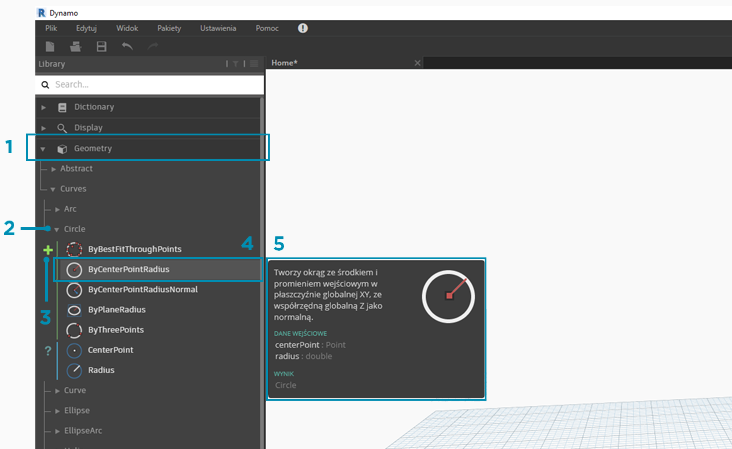732x449 pixels.
Task: Click the Radius query node icon
Action: point(74,370)
